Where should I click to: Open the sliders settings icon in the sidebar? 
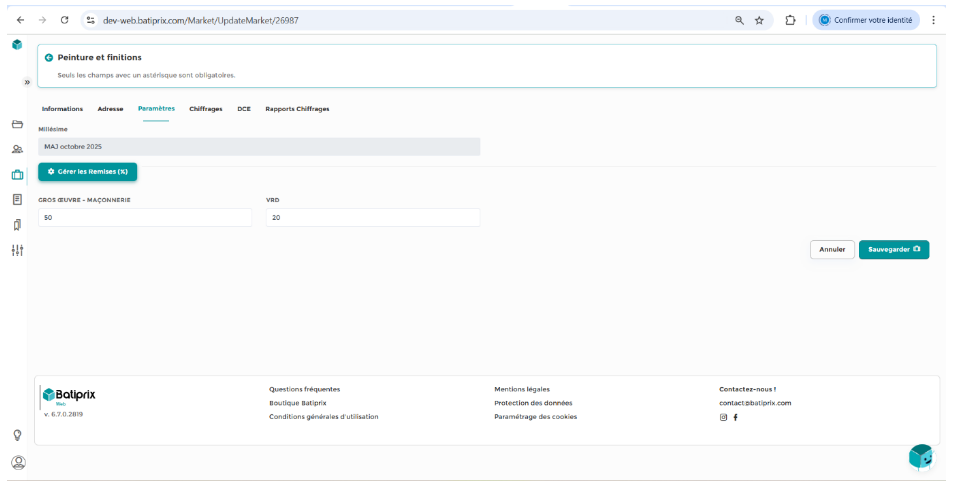[17, 250]
